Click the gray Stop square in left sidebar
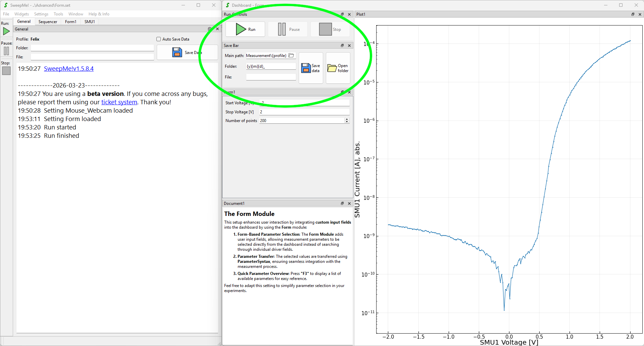 tap(6, 71)
